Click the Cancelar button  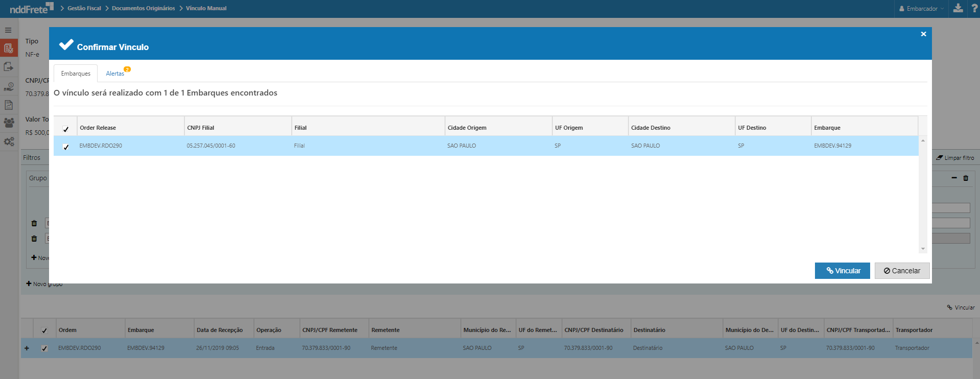click(x=902, y=271)
